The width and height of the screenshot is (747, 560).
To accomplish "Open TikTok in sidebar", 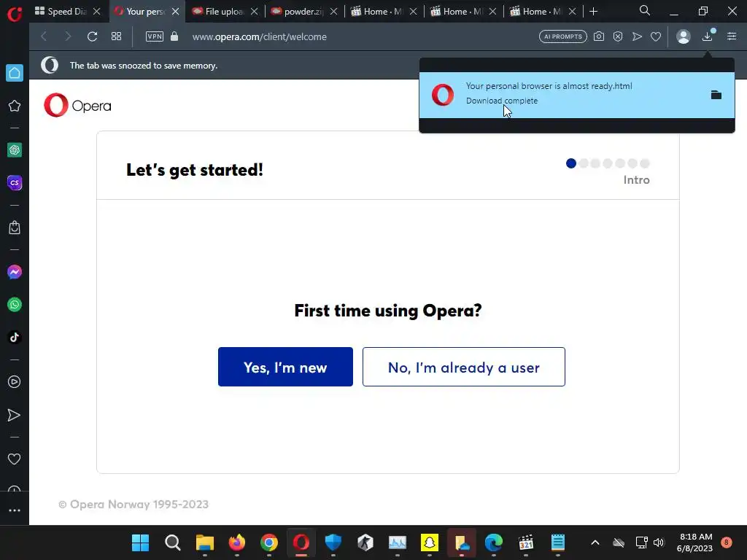I will point(15,337).
